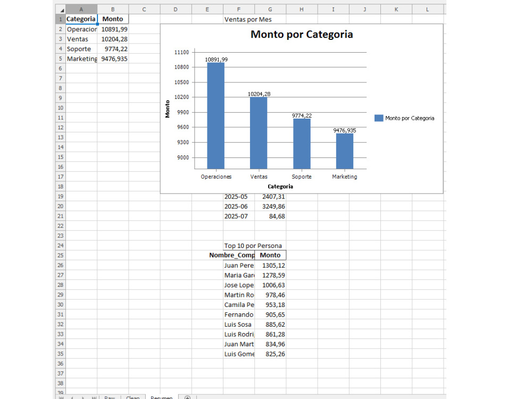Select cell with value 978,46
The height and width of the screenshot is (399, 532).
pos(270,295)
